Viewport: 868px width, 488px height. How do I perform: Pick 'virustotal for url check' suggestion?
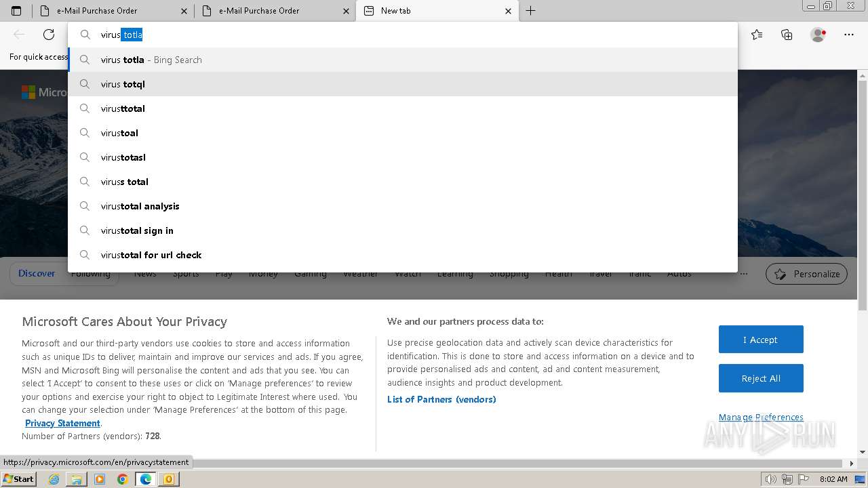tap(403, 255)
